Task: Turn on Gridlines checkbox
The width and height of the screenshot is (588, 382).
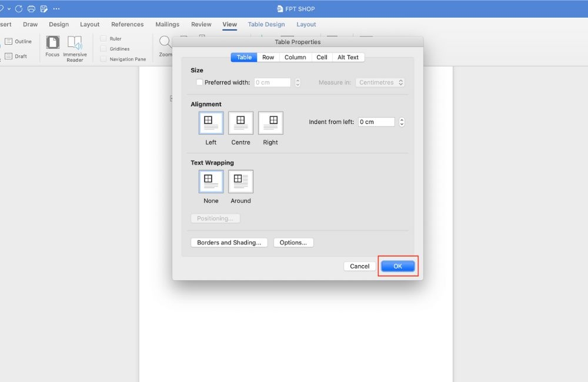Action: pyautogui.click(x=103, y=49)
